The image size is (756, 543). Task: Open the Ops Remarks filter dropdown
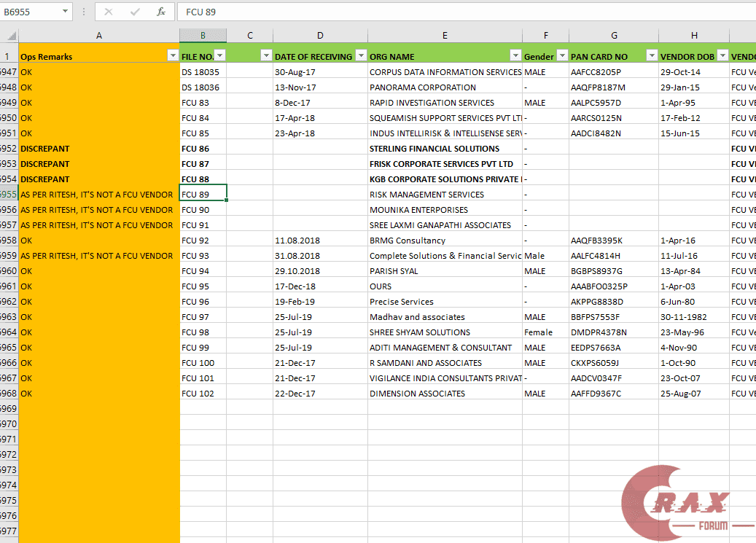point(172,55)
